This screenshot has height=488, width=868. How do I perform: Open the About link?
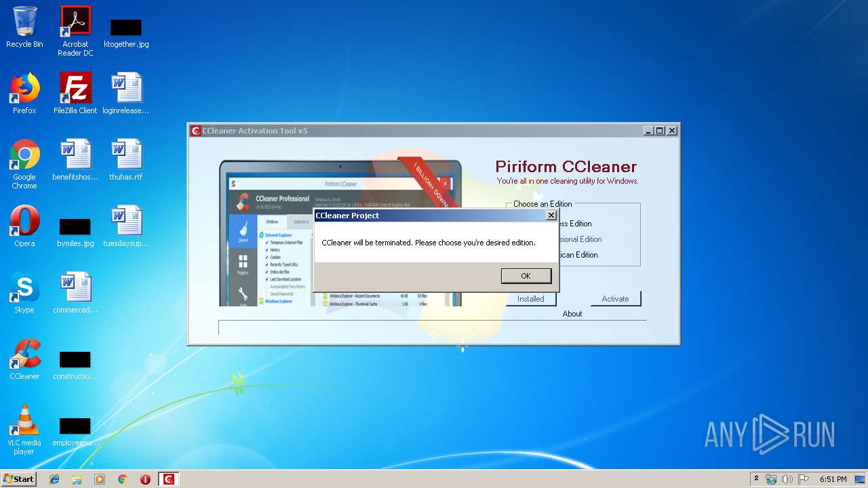click(x=572, y=314)
